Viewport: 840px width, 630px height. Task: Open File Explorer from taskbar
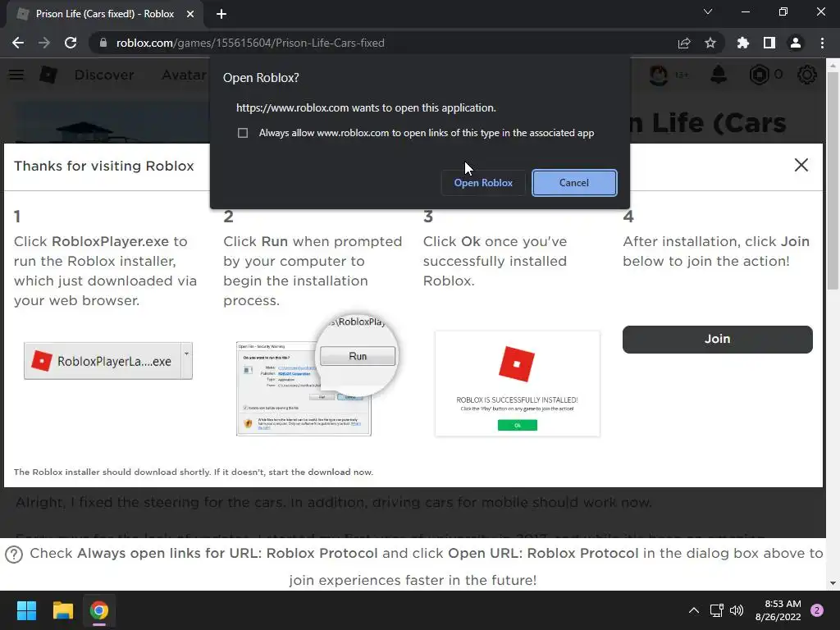(62, 610)
